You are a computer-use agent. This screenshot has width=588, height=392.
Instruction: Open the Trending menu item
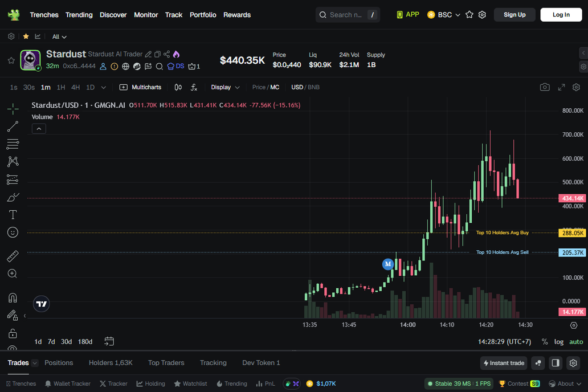click(x=79, y=15)
